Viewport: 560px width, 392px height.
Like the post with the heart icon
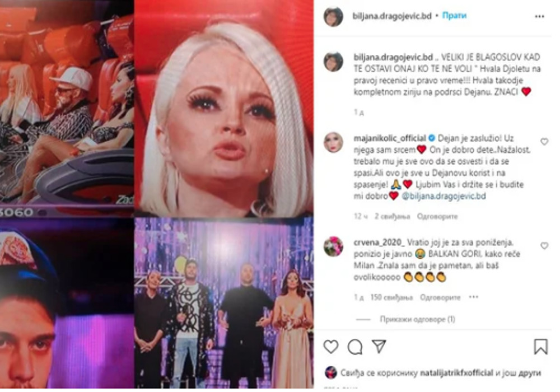[x=331, y=346]
